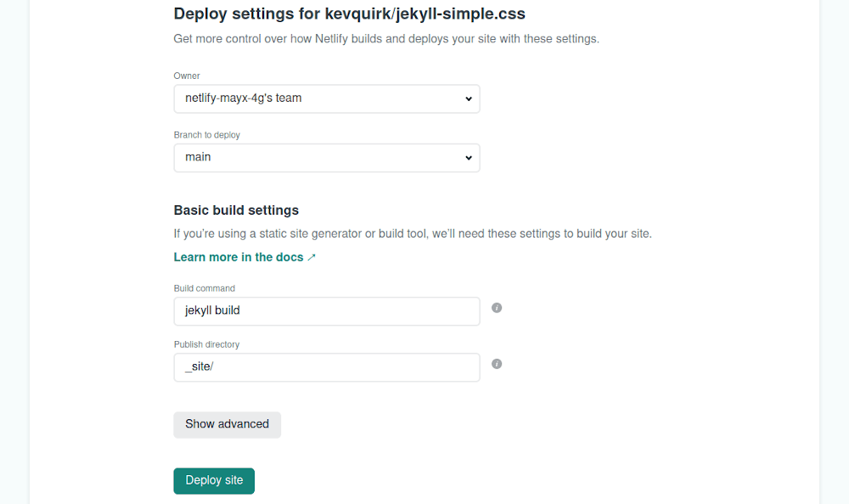Click the Publish directory info icon

497,363
